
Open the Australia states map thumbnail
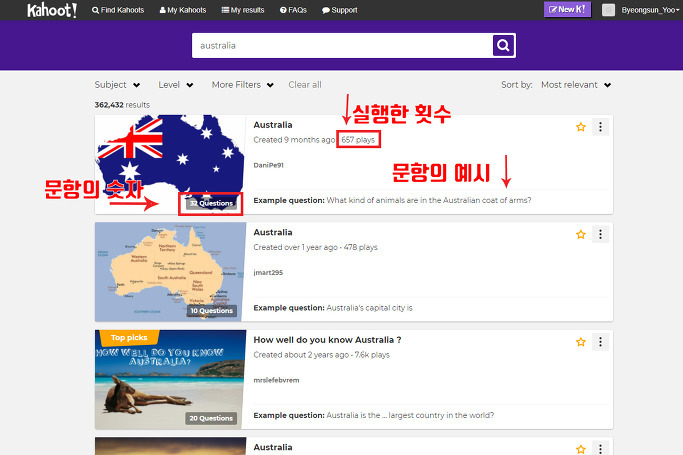170,272
